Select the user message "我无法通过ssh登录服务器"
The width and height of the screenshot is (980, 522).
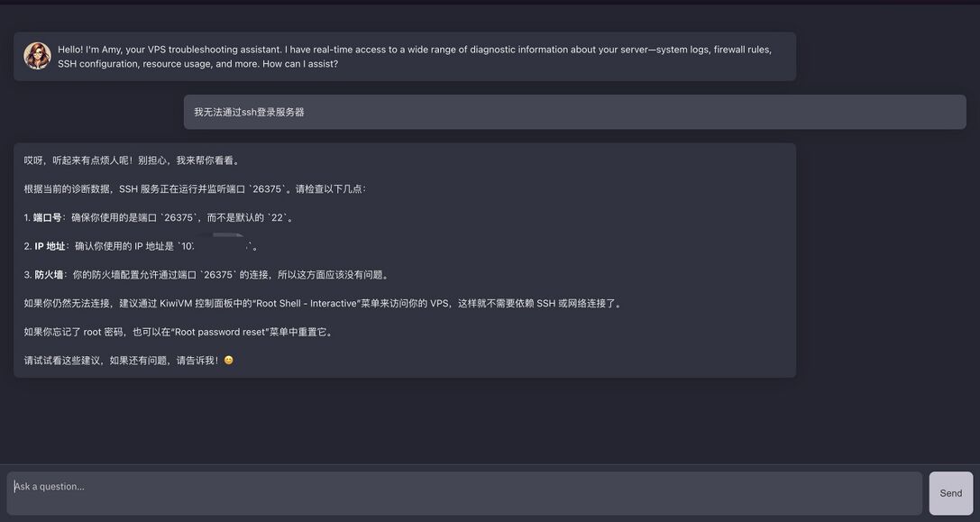pos(250,113)
